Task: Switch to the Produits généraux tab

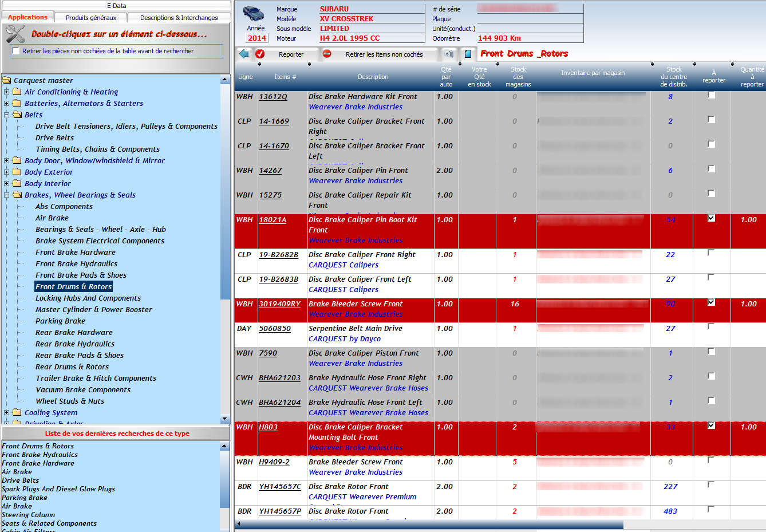Action: tap(91, 18)
